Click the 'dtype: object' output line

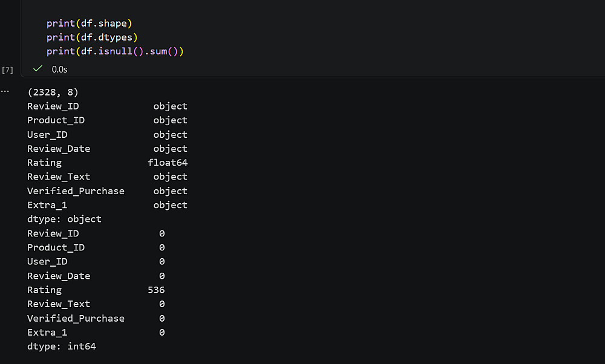[64, 219]
